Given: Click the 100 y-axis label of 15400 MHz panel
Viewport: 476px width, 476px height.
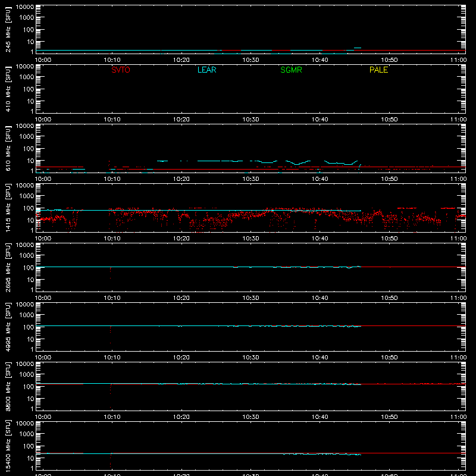Looking at the screenshot, I should [x=29, y=446].
